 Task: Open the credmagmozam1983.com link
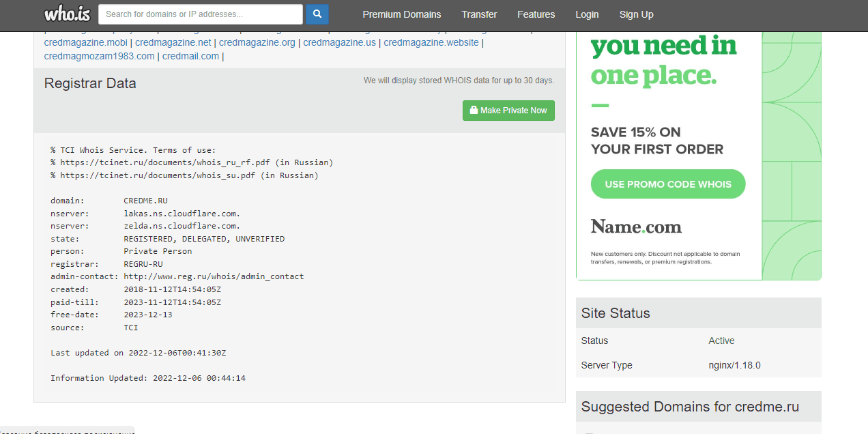coord(100,56)
